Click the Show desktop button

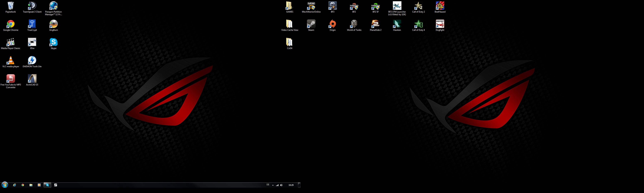(x=299, y=185)
